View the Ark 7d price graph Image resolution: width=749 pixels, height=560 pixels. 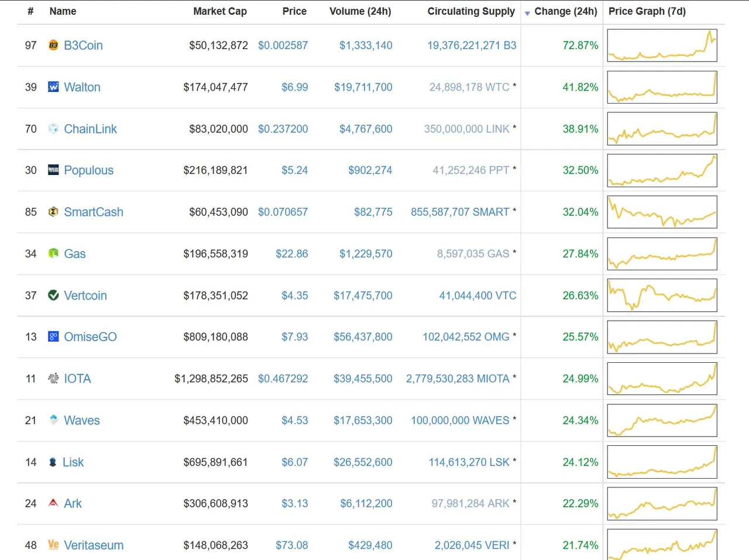(662, 503)
